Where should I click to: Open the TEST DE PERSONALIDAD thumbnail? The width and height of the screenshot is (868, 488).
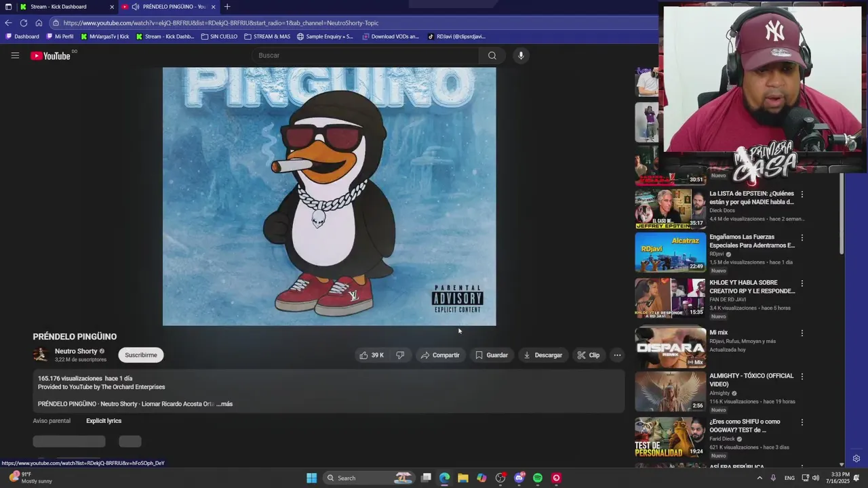coord(671,437)
